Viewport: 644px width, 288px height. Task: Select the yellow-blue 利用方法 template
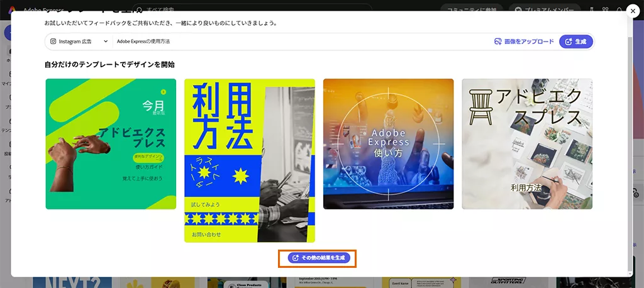[250, 160]
